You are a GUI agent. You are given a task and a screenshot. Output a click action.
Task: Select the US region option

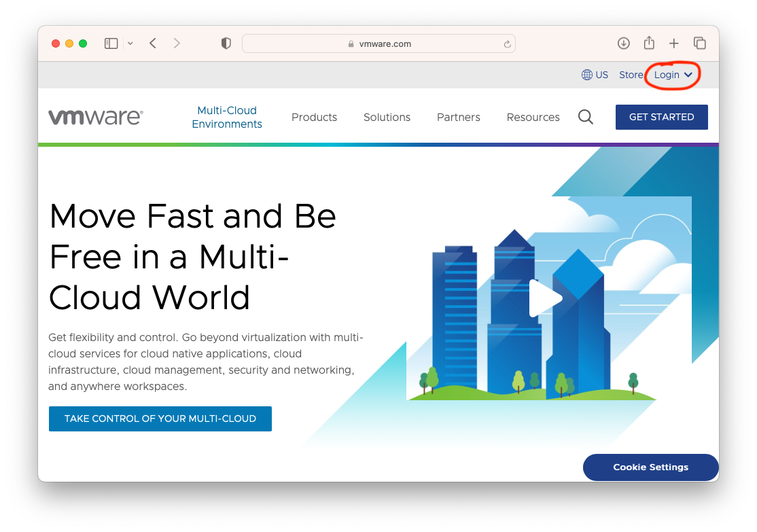click(x=602, y=75)
